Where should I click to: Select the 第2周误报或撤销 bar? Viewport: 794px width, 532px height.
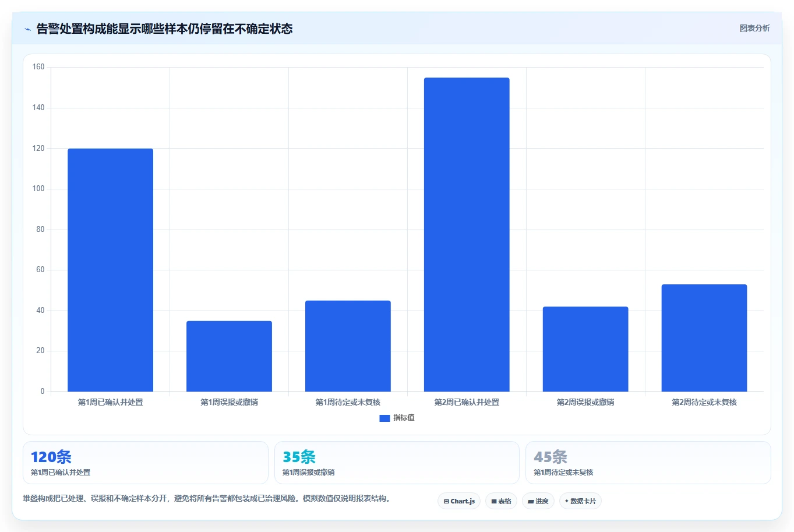coord(585,349)
